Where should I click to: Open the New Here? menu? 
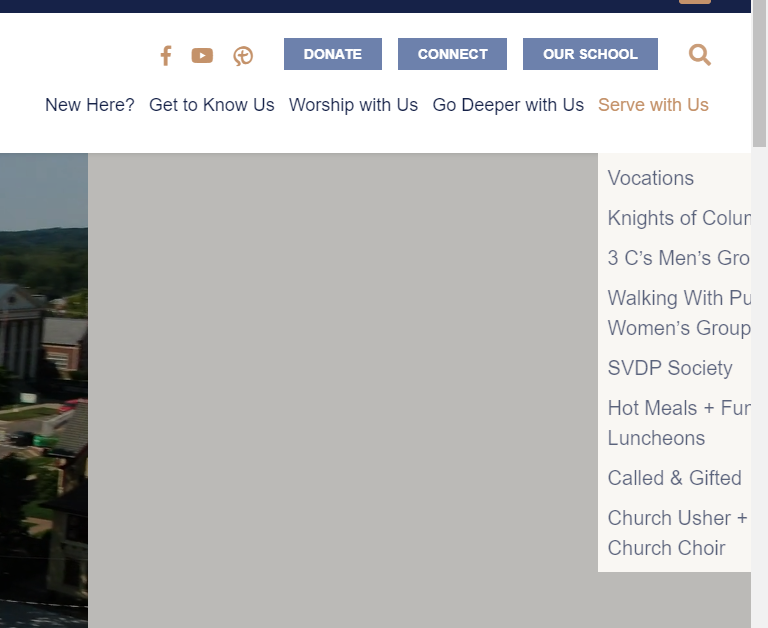(90, 105)
